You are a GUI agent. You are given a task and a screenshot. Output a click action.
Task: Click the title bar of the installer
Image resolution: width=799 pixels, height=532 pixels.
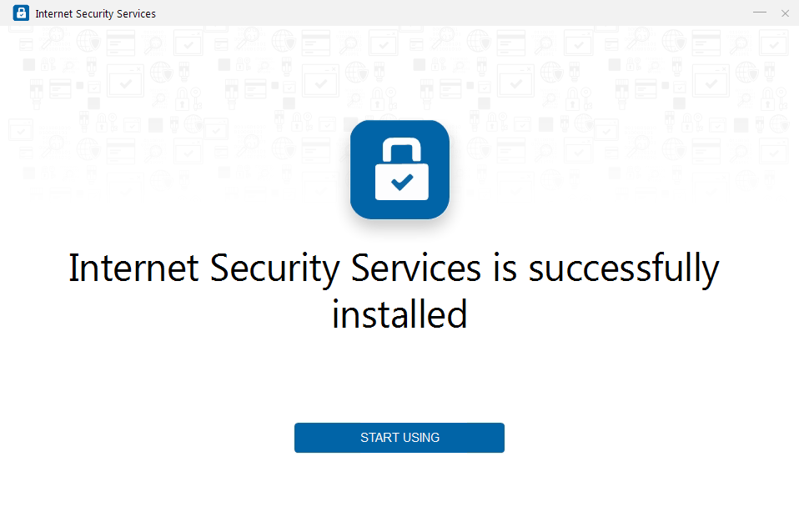click(x=417, y=13)
